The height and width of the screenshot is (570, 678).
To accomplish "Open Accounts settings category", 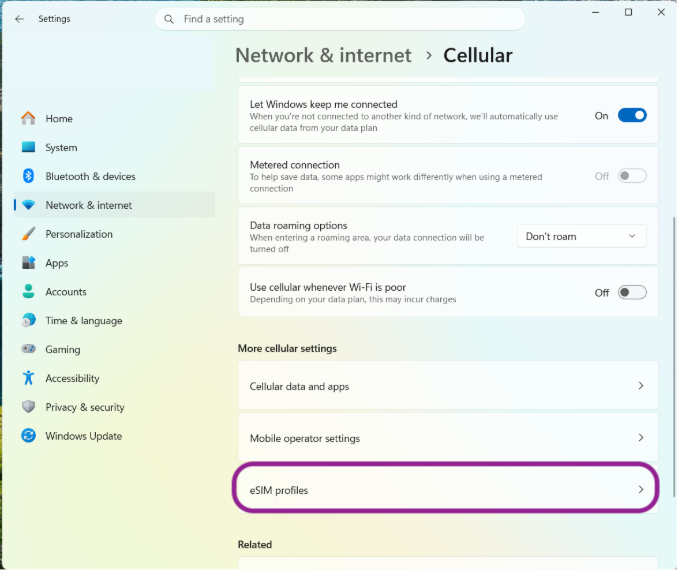I will click(x=115, y=291).
